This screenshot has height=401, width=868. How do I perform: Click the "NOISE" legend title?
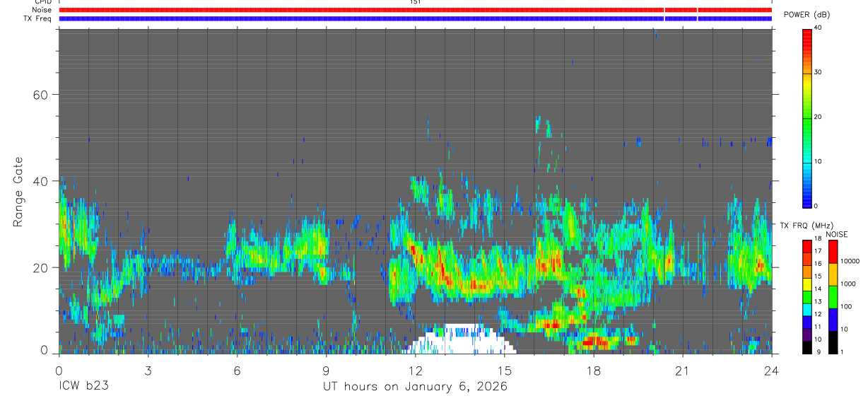coord(837,235)
